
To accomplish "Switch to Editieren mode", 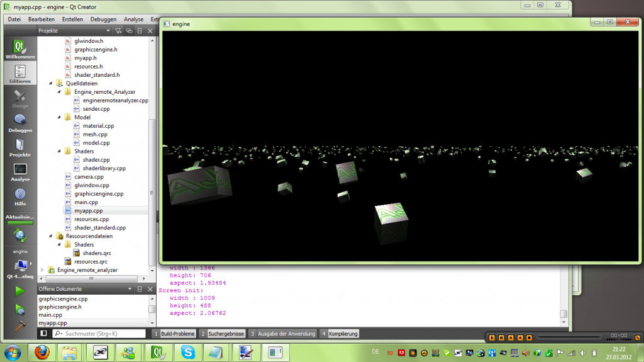I will (x=19, y=74).
